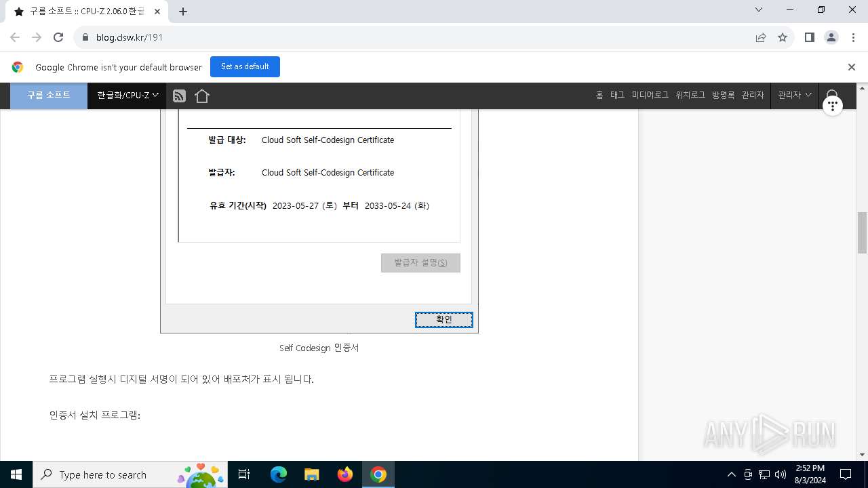This screenshot has height=488, width=868.
Task: Click the page vertical scrollbar thumb
Action: (x=863, y=232)
